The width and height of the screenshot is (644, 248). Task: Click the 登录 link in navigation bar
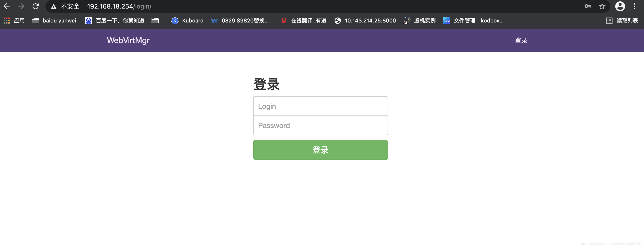click(x=521, y=40)
